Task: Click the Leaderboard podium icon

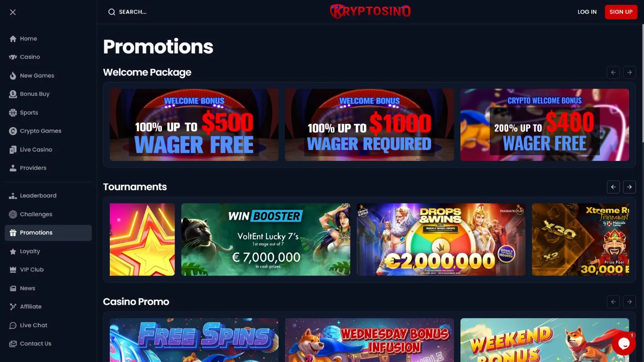Action: [x=13, y=196]
